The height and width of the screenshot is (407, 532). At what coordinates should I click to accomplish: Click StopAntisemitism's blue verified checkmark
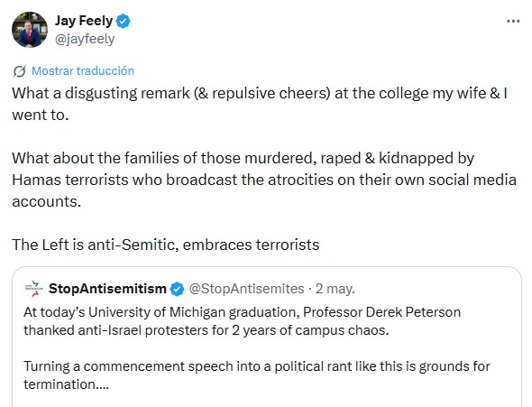tap(177, 289)
